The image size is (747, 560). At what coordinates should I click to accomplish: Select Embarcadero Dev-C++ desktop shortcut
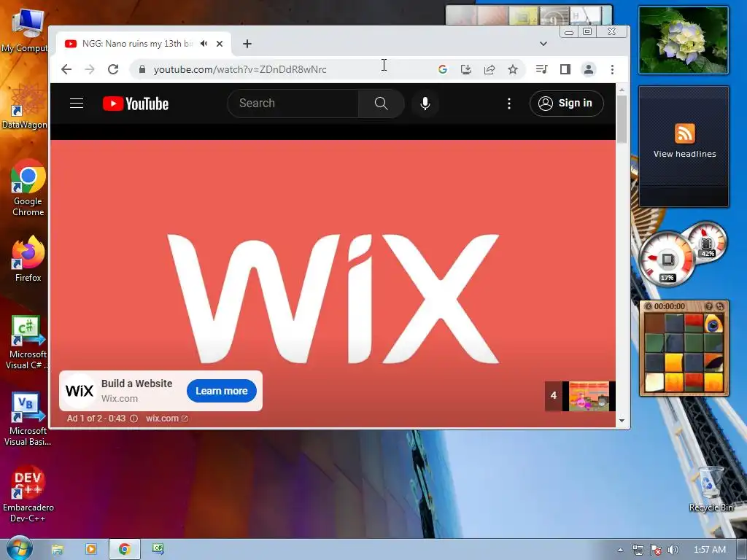click(28, 495)
